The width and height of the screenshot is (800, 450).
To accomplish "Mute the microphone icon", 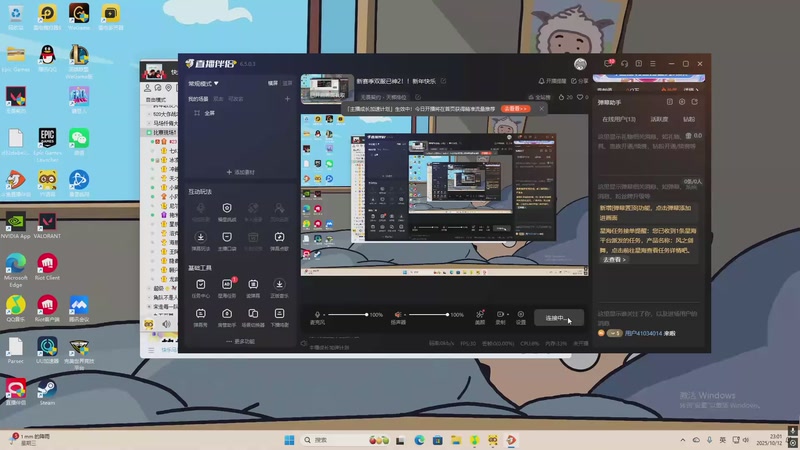I will pyautogui.click(x=317, y=315).
